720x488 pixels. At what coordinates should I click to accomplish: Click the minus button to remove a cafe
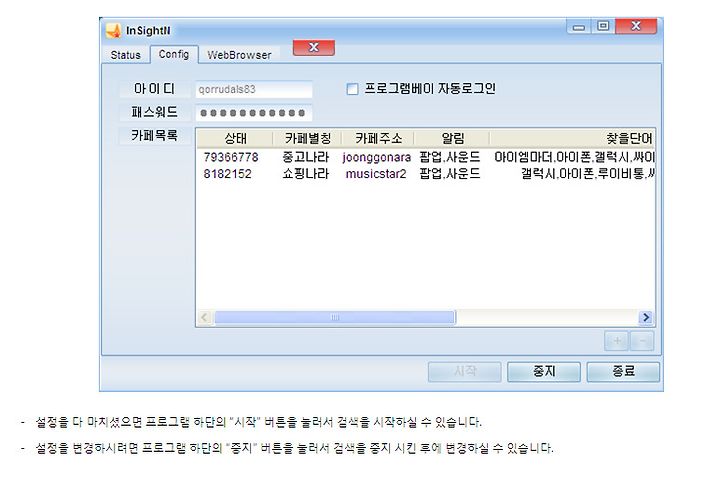coord(642,341)
